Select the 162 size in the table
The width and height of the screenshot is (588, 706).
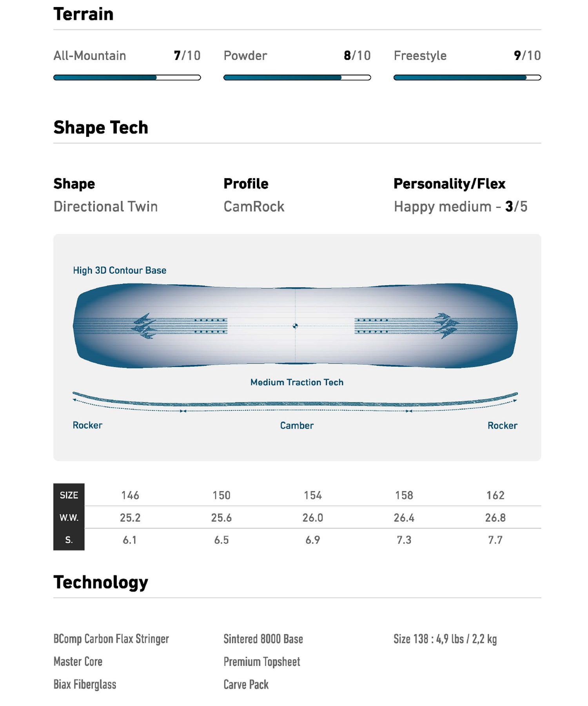click(x=495, y=495)
